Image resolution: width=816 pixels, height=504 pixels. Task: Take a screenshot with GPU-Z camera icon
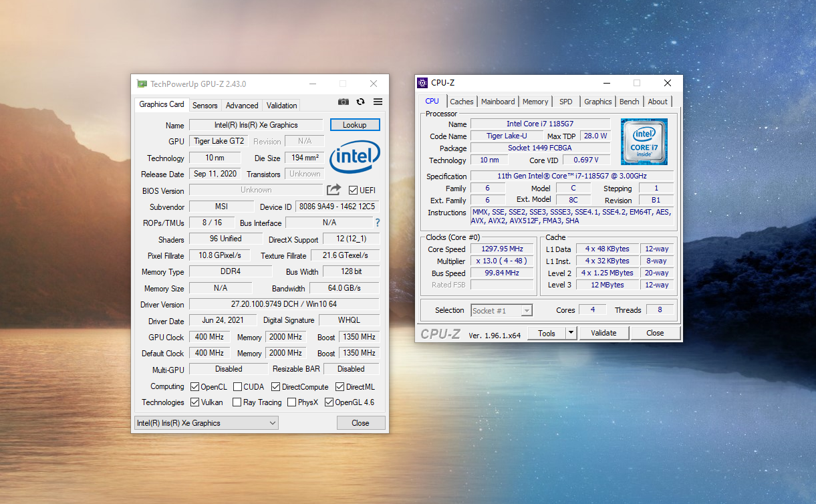pos(343,102)
